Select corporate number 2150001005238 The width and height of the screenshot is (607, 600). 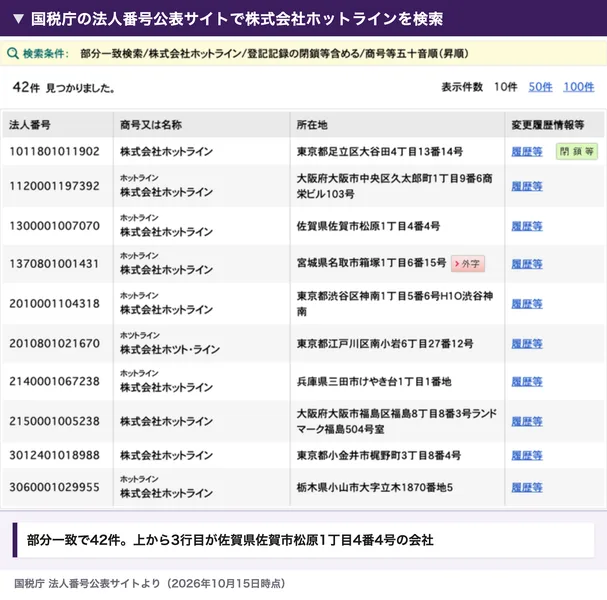pyautogui.click(x=54, y=421)
